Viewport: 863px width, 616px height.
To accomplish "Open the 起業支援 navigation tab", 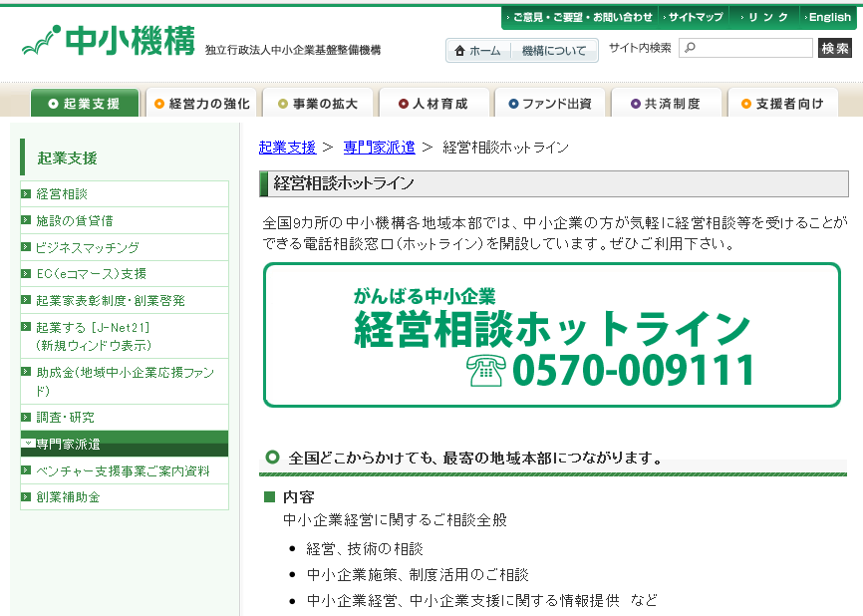I will coord(85,104).
